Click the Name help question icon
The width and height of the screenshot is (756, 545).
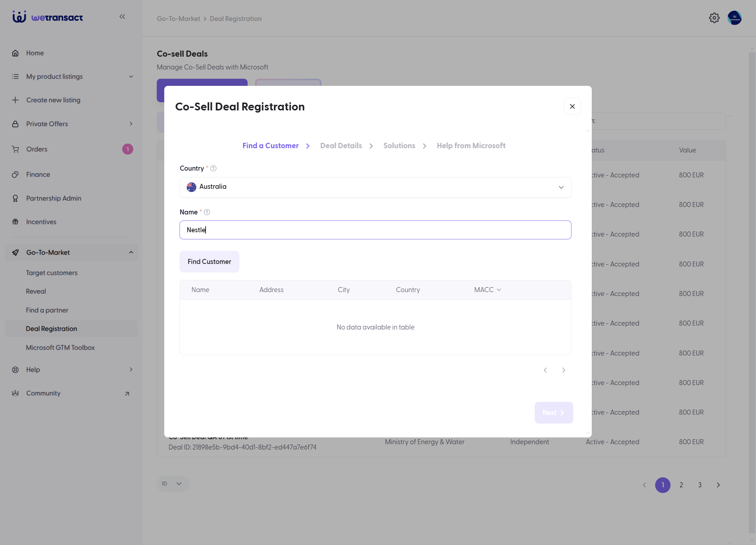tap(207, 212)
